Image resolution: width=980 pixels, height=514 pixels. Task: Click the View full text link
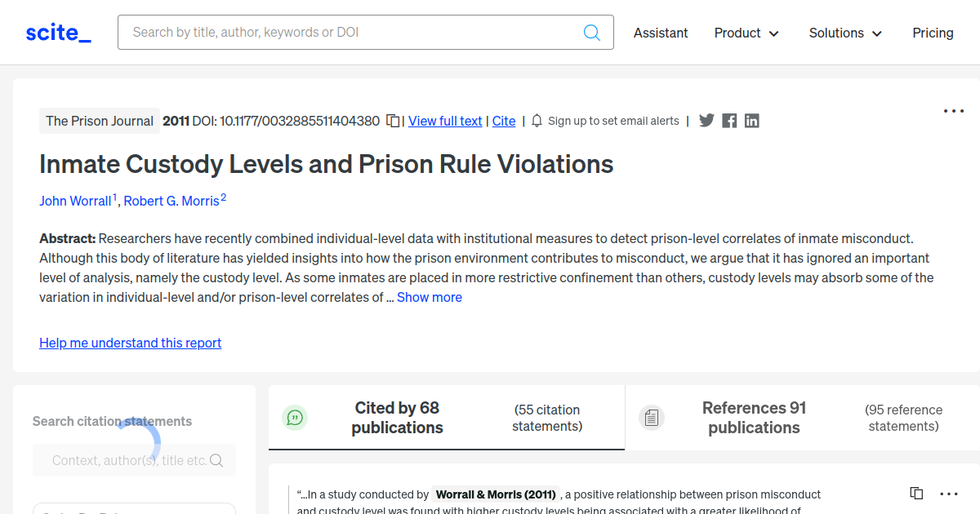(445, 121)
